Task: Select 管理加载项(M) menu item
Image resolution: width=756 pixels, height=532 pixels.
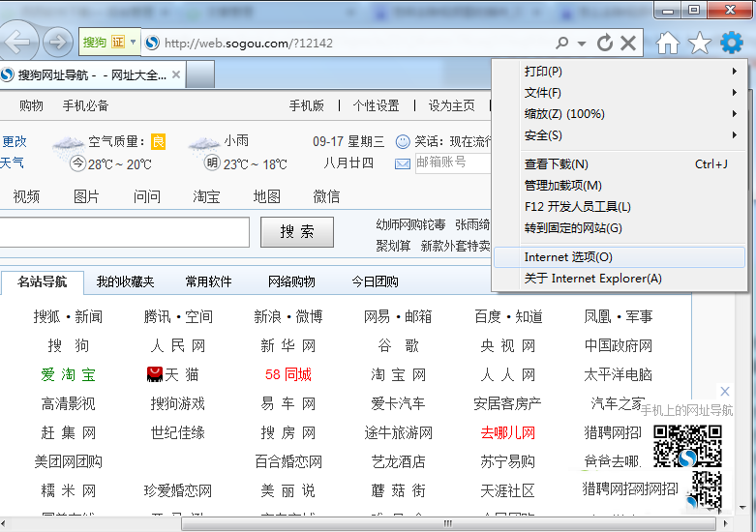Action: point(620,186)
